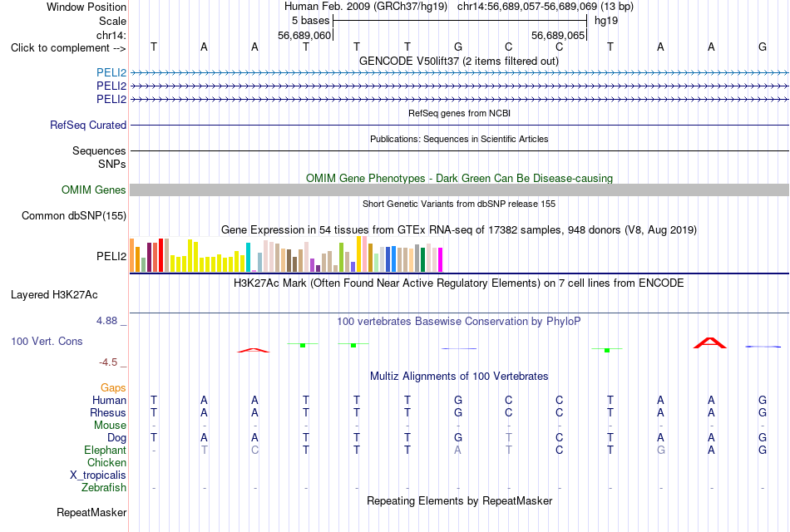Click the Gaps label in Multiz track
790x532 pixels.
click(113, 388)
